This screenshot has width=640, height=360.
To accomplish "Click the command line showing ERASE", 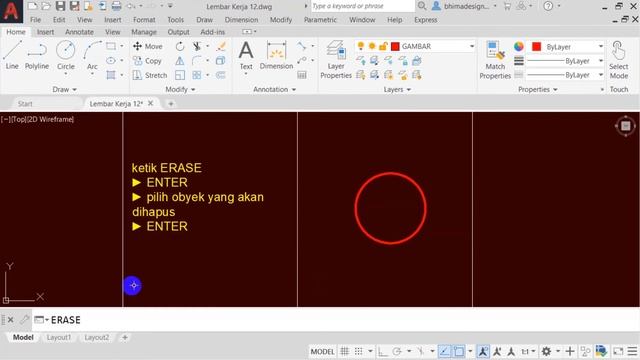I will 336,320.
